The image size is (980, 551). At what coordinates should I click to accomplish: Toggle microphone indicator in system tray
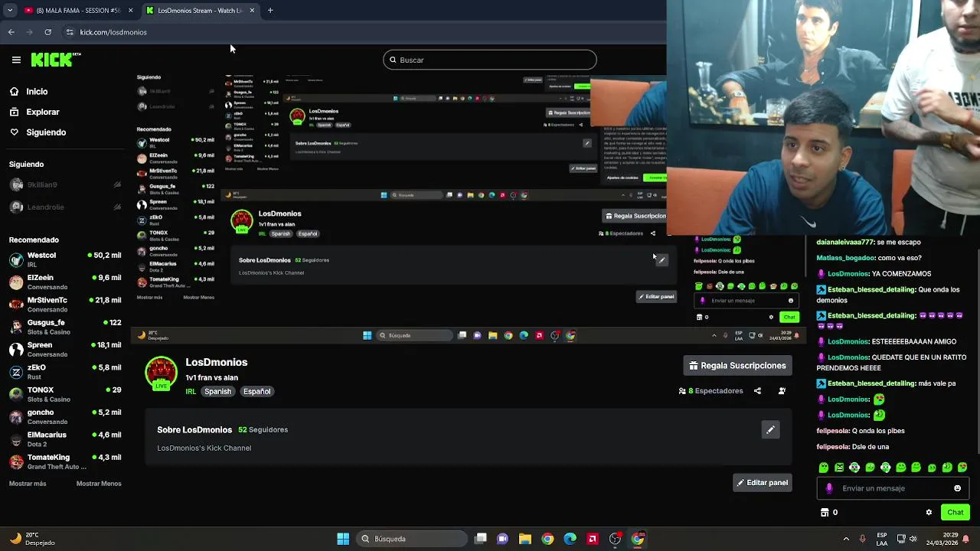863,539
